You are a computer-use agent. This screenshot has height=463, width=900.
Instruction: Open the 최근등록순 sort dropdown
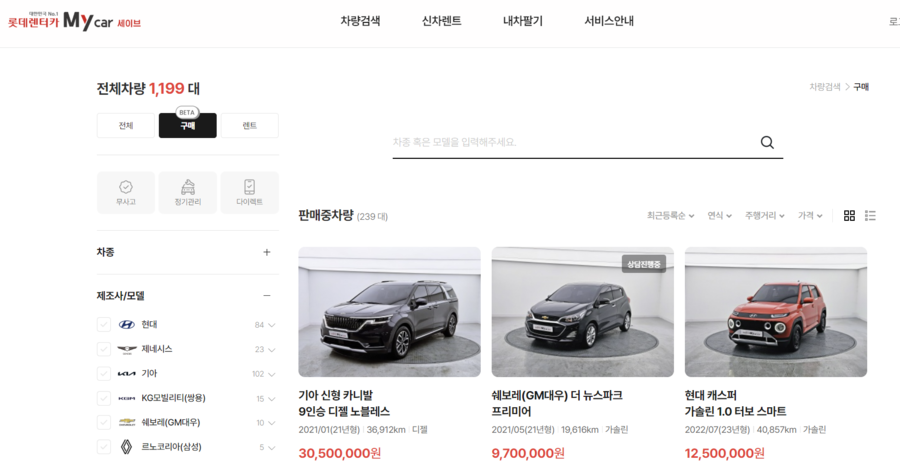pos(670,216)
